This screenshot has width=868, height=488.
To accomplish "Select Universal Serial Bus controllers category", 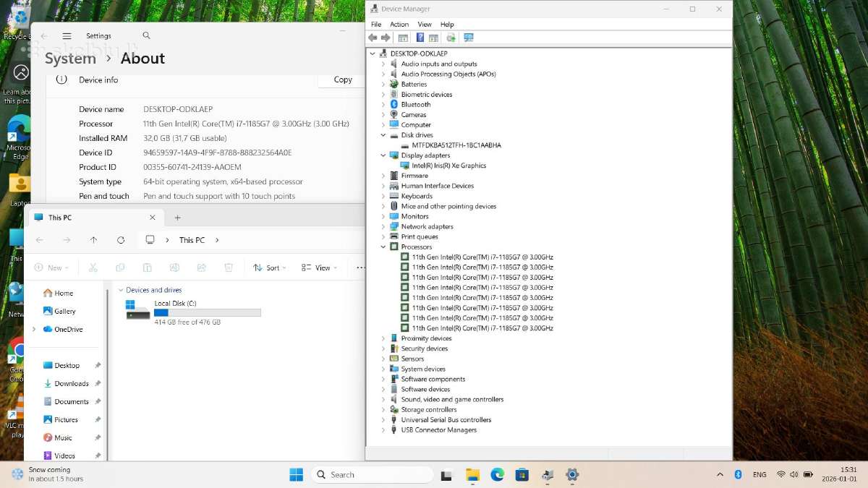I will tap(446, 419).
